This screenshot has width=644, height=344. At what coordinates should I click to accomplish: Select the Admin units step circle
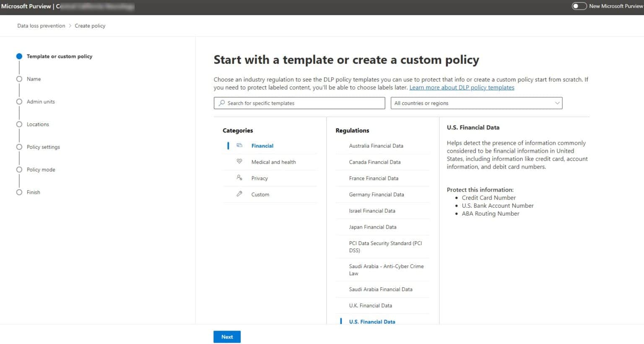(x=19, y=101)
